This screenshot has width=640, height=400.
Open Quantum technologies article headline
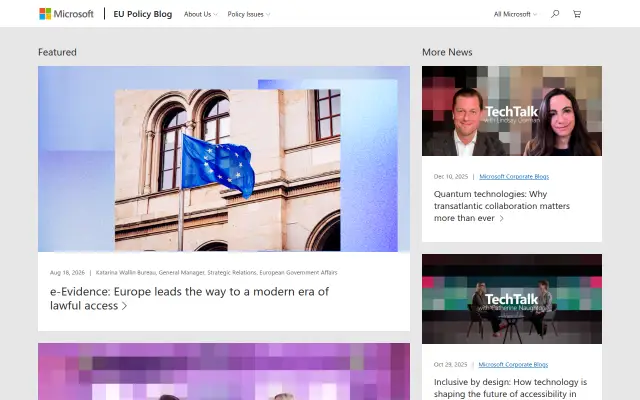point(502,206)
